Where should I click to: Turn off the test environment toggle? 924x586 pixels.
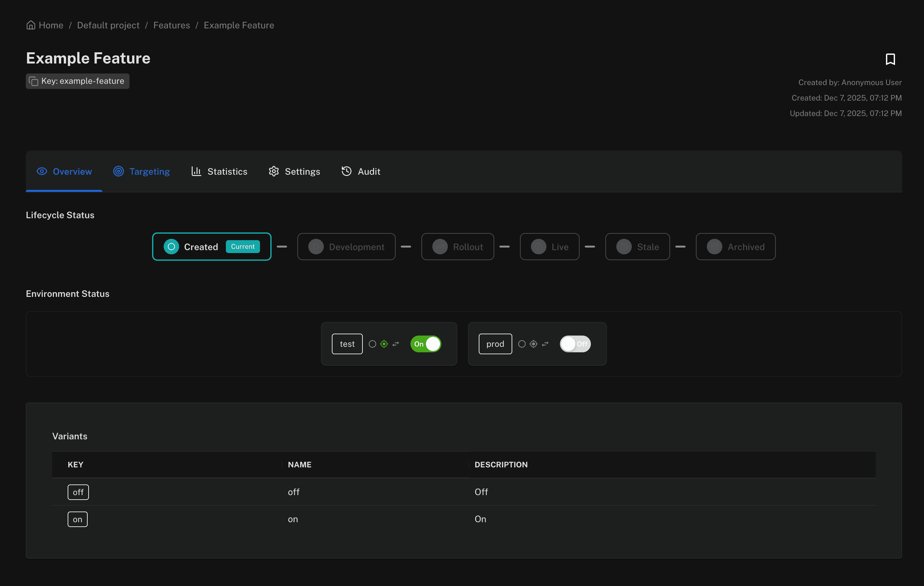point(425,344)
